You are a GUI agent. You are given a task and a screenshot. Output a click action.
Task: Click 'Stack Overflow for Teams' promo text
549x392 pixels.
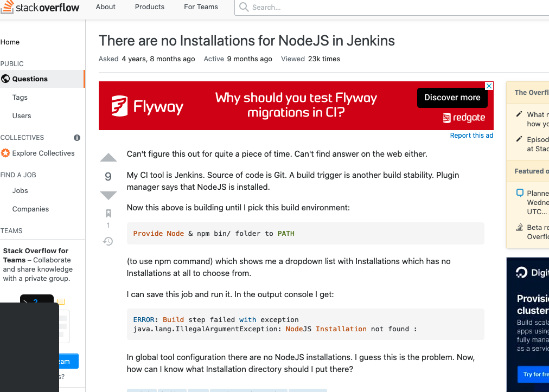click(38, 265)
